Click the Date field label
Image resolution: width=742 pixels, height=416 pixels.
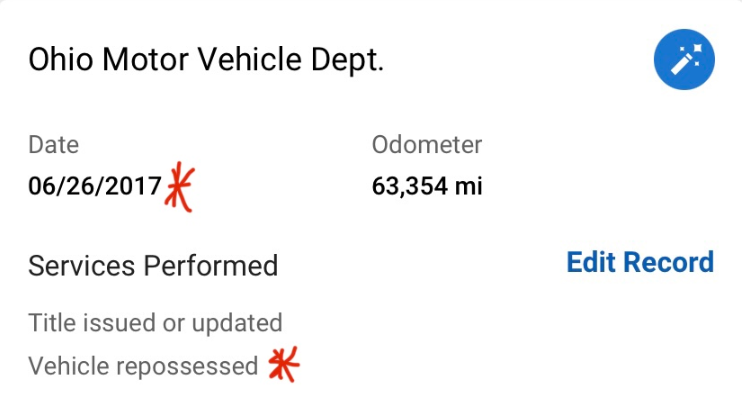(x=53, y=144)
